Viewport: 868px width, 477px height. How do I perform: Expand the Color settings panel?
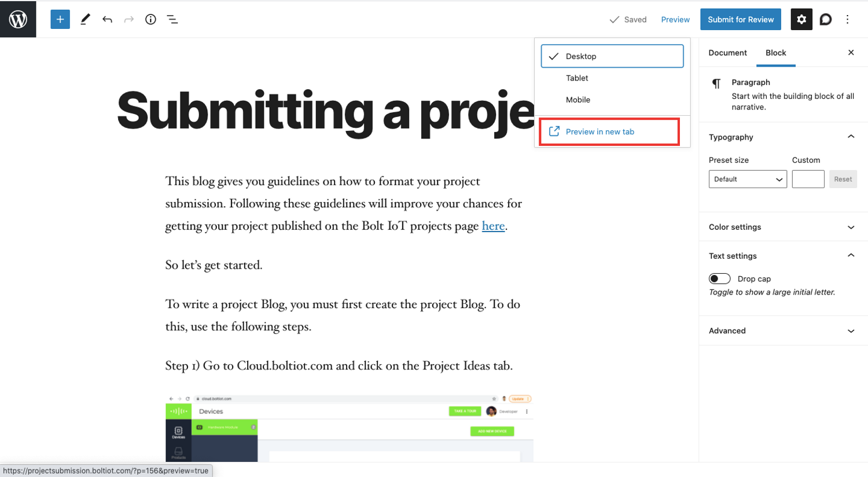tap(782, 227)
